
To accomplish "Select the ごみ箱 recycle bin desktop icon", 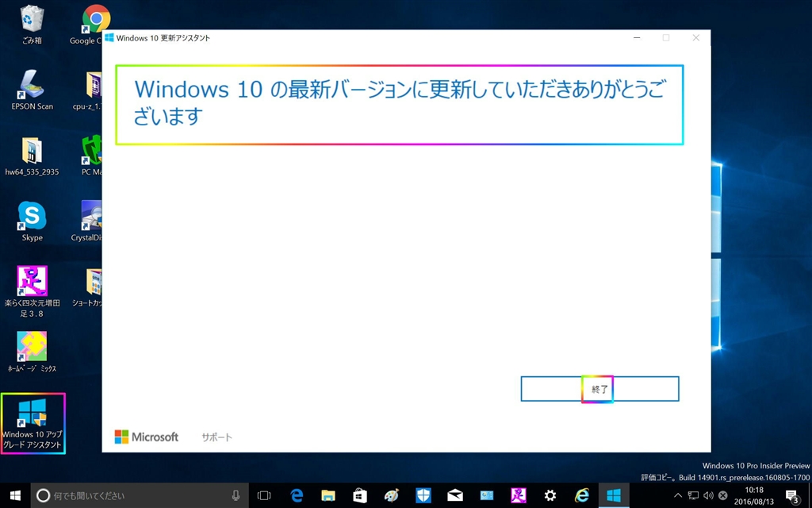I will point(32,25).
